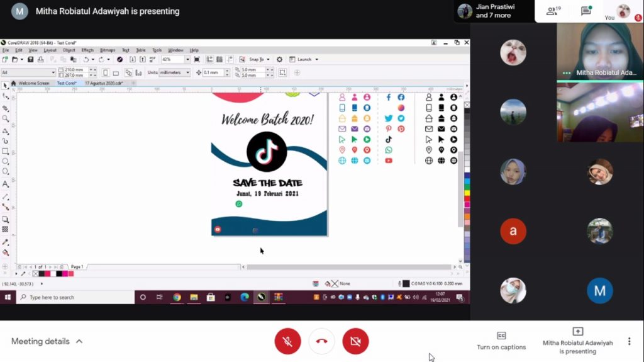644x362 pixels.
Task: Open the Effects menu
Action: click(x=87, y=50)
